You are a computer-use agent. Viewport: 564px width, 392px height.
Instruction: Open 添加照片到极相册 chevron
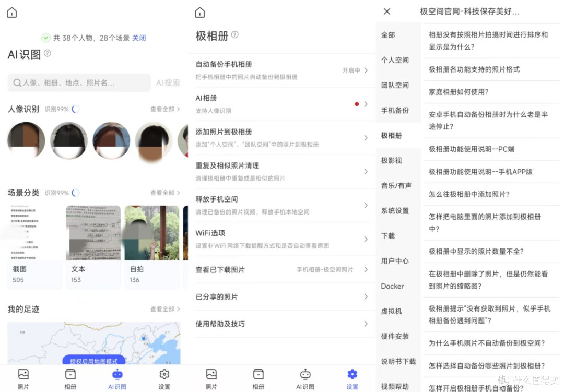click(x=366, y=138)
